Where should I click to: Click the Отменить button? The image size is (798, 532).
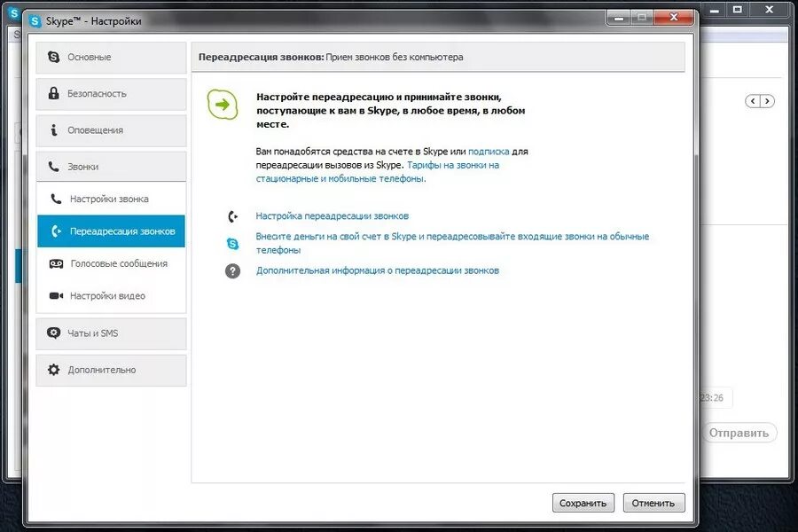coord(654,503)
